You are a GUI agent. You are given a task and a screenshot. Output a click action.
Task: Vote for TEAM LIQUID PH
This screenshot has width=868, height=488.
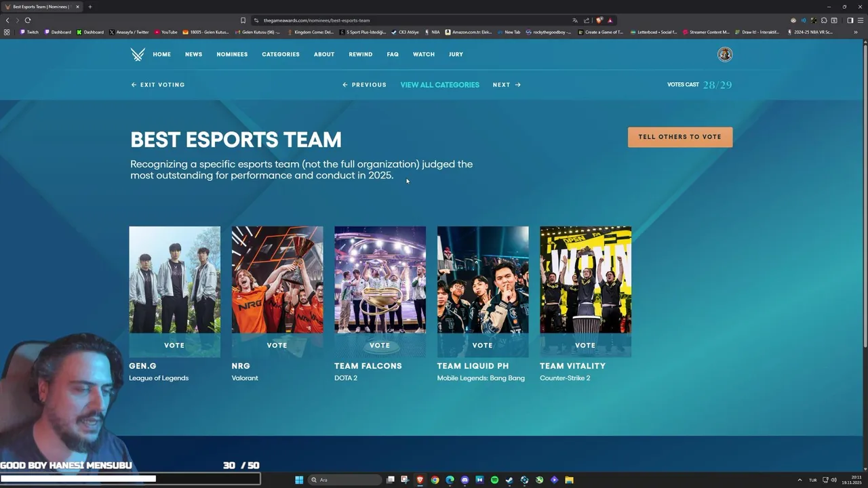click(x=483, y=345)
